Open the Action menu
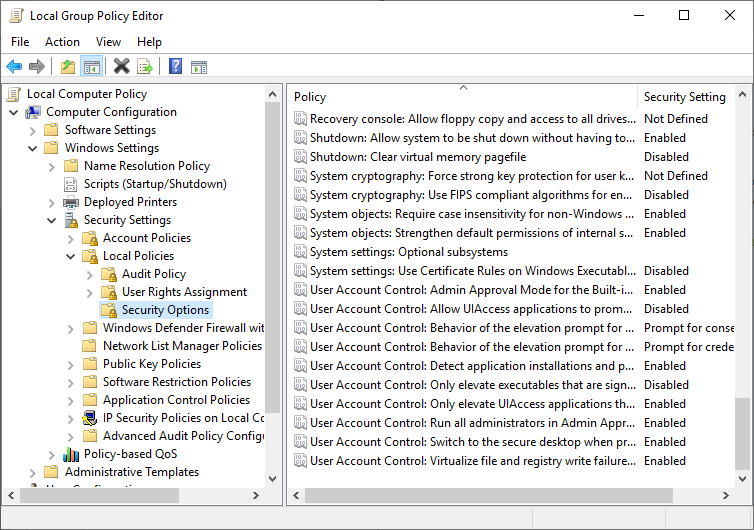754x530 pixels. coord(62,42)
